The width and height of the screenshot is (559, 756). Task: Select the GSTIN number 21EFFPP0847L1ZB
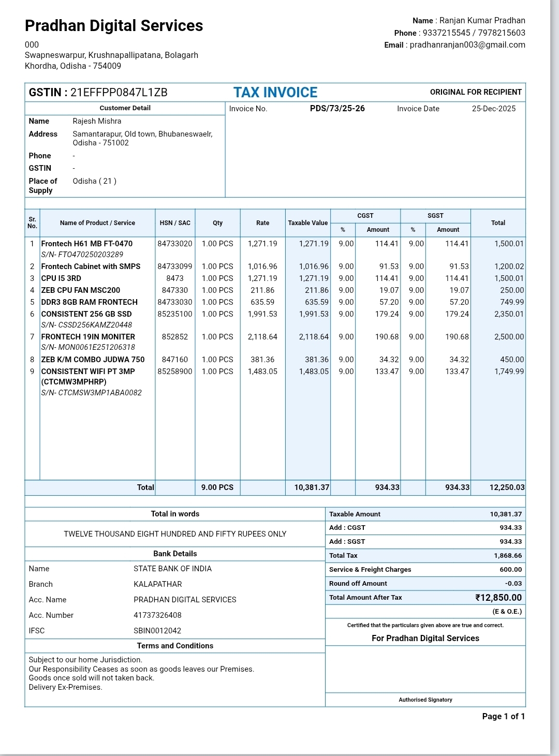119,93
